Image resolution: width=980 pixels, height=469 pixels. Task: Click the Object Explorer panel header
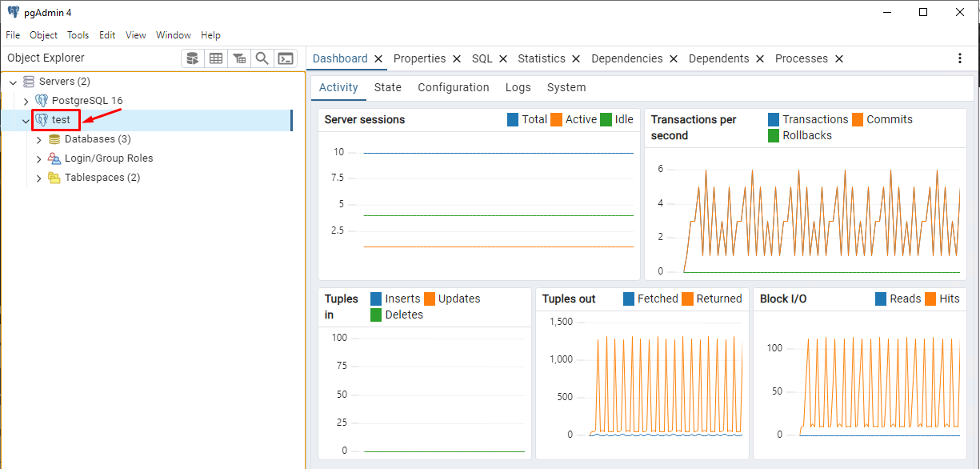[46, 58]
